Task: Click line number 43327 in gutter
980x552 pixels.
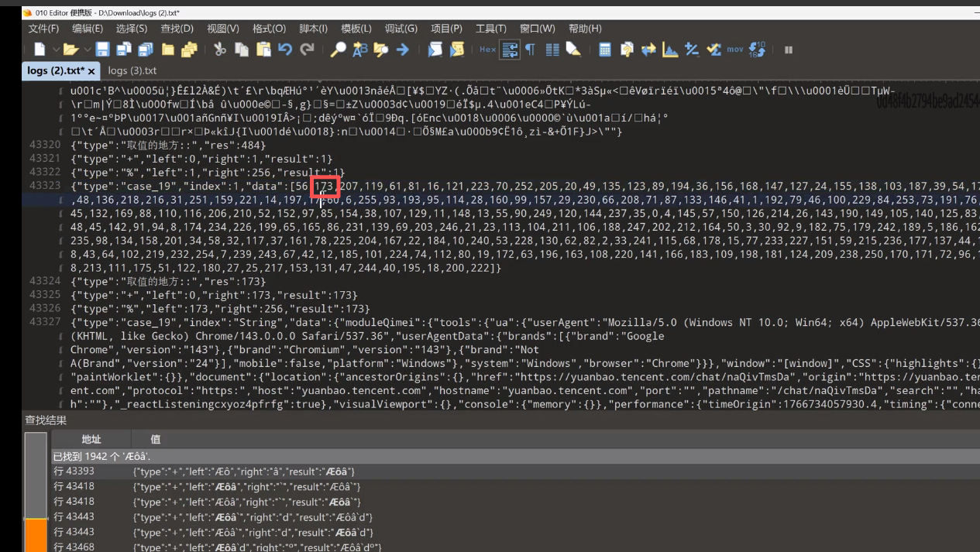Action: (x=44, y=322)
